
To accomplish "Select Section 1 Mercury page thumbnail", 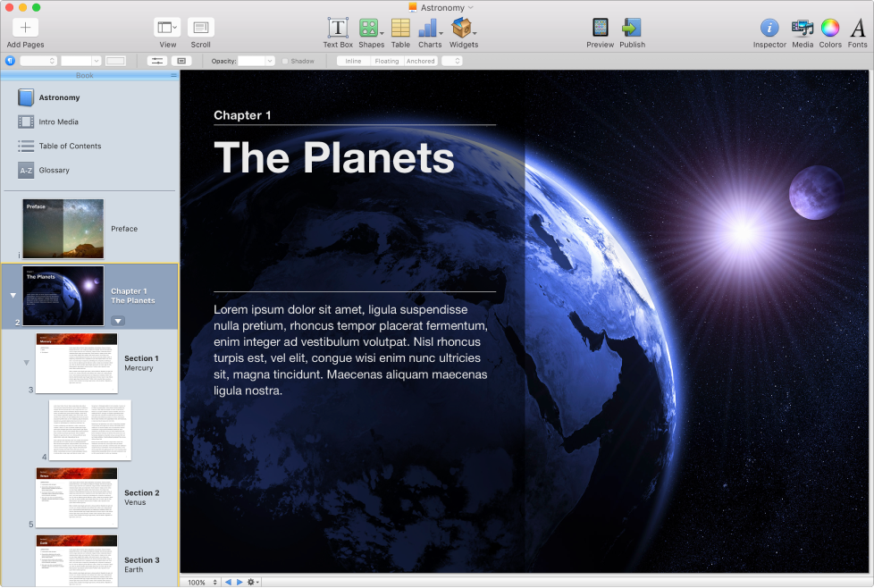I will point(77,363).
